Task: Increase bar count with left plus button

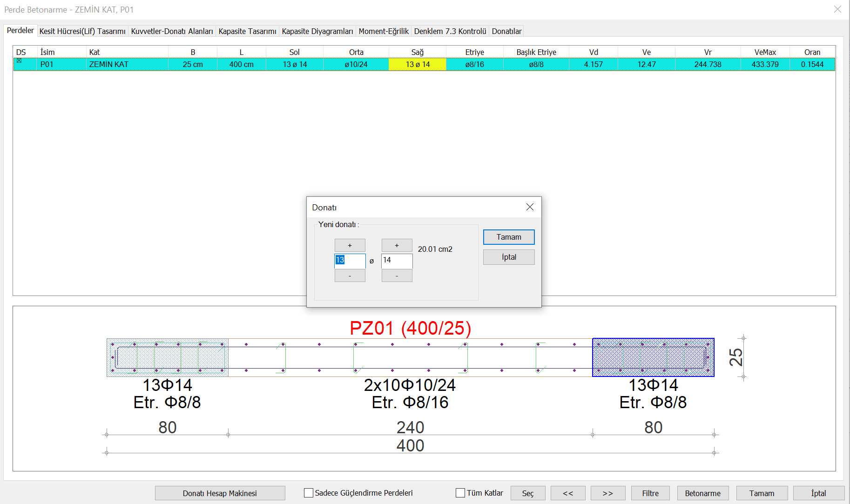Action: coord(350,245)
